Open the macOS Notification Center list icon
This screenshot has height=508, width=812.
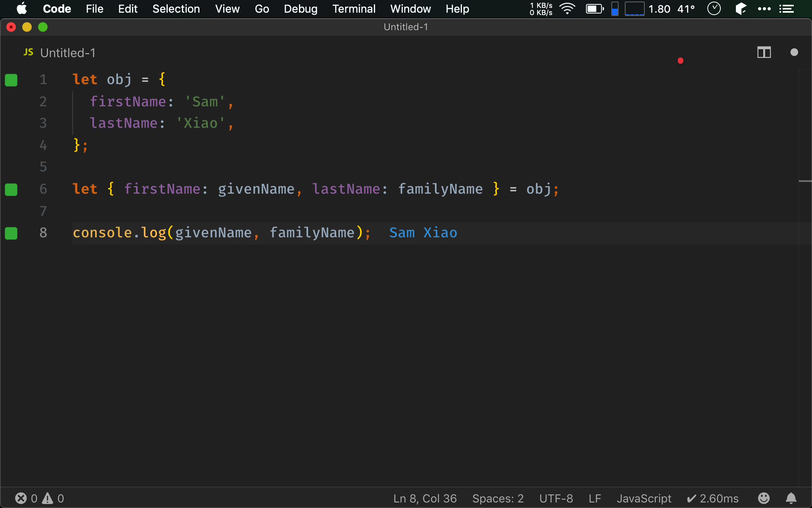click(787, 9)
